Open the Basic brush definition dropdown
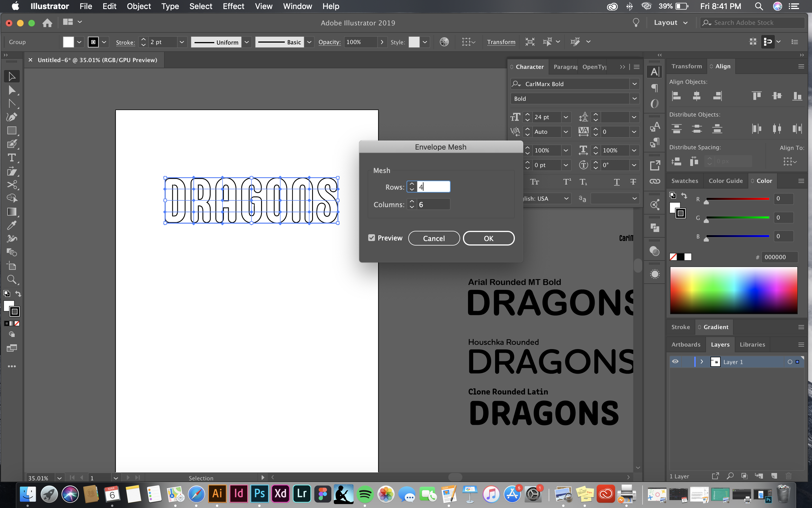The height and width of the screenshot is (508, 812). (x=309, y=42)
